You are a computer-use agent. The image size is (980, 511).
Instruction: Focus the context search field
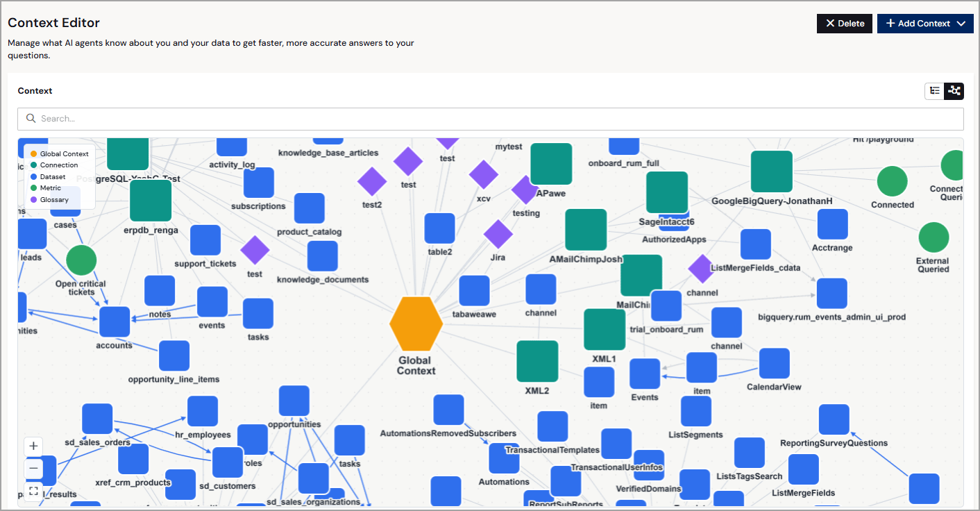(491, 119)
